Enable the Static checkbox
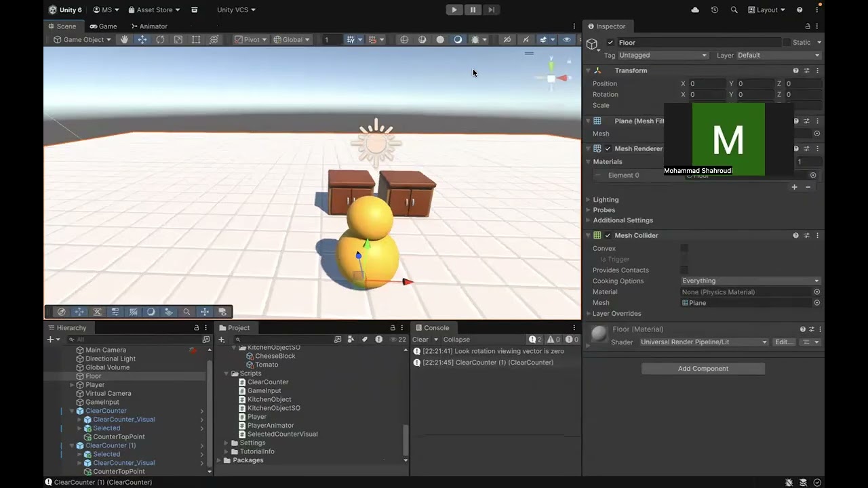 [787, 42]
